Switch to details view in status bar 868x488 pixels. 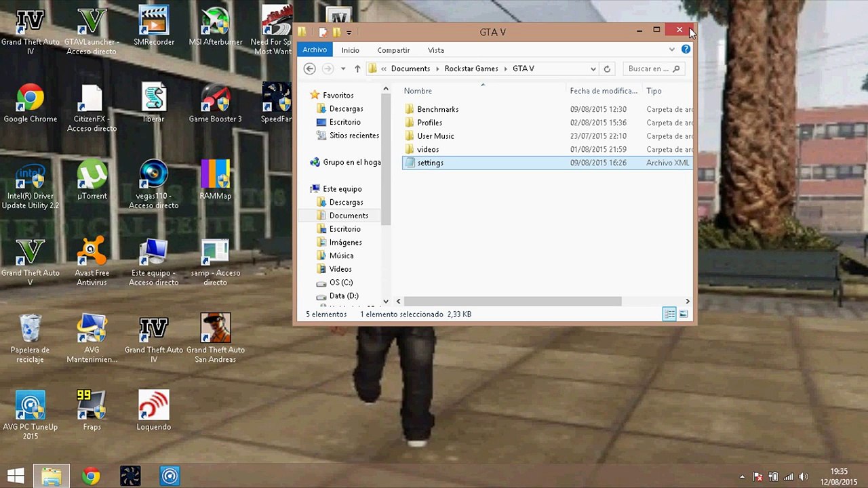669,314
